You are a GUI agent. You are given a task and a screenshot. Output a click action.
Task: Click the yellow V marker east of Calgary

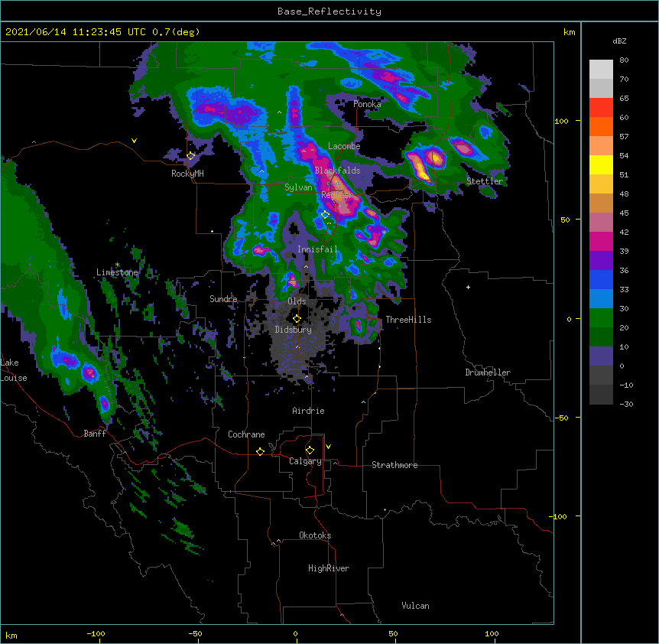[328, 447]
